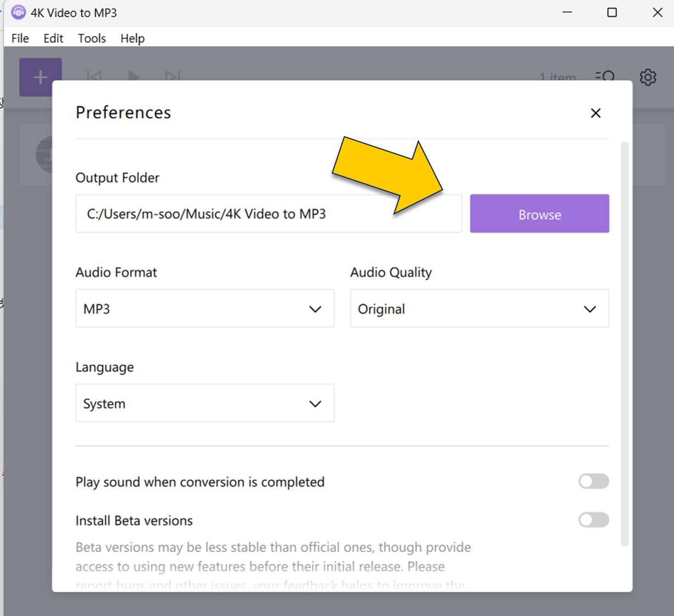Open the settings gear icon
Image resolution: width=674 pixels, height=616 pixels.
point(648,77)
